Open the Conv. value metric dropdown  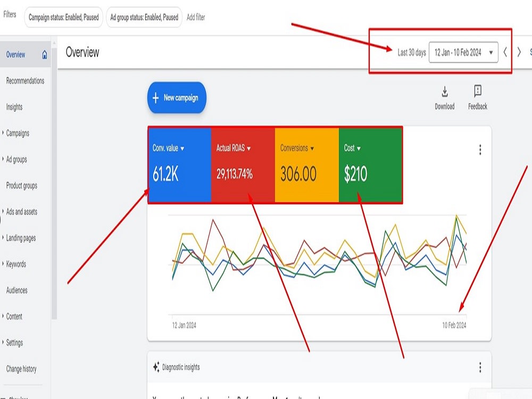pyautogui.click(x=182, y=148)
